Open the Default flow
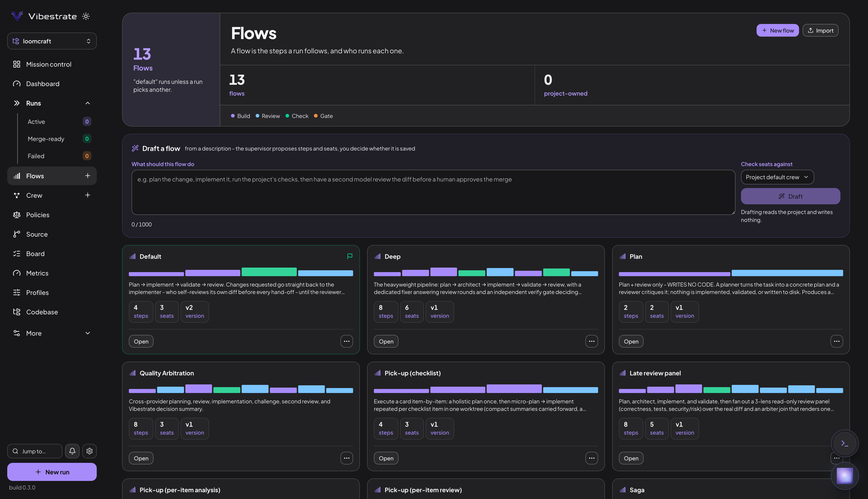This screenshot has width=868, height=499. tap(141, 341)
